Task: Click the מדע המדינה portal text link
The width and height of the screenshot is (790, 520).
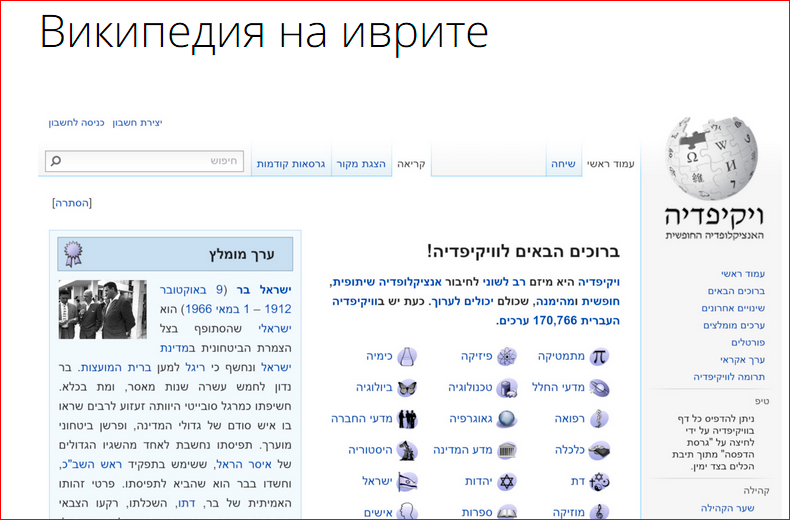Action: tap(463, 450)
